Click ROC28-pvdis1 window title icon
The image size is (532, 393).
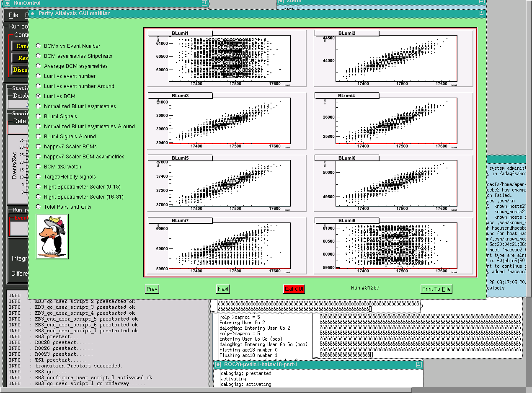coord(218,365)
